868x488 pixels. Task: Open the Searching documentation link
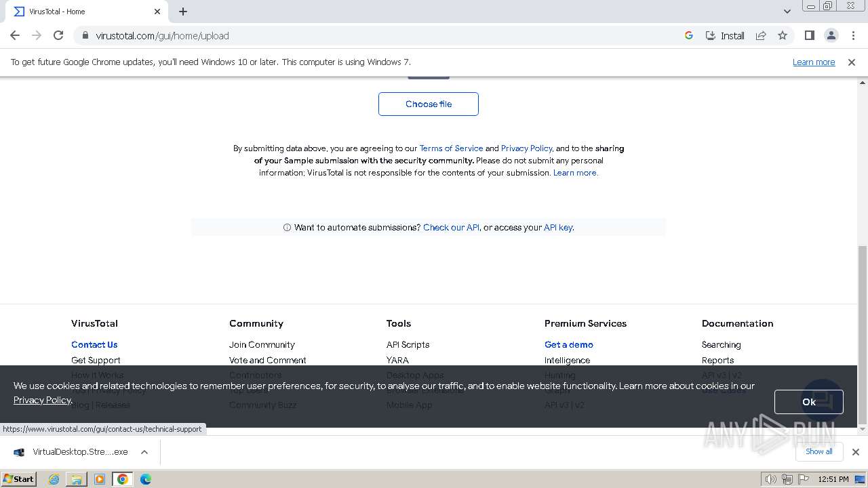(721, 344)
